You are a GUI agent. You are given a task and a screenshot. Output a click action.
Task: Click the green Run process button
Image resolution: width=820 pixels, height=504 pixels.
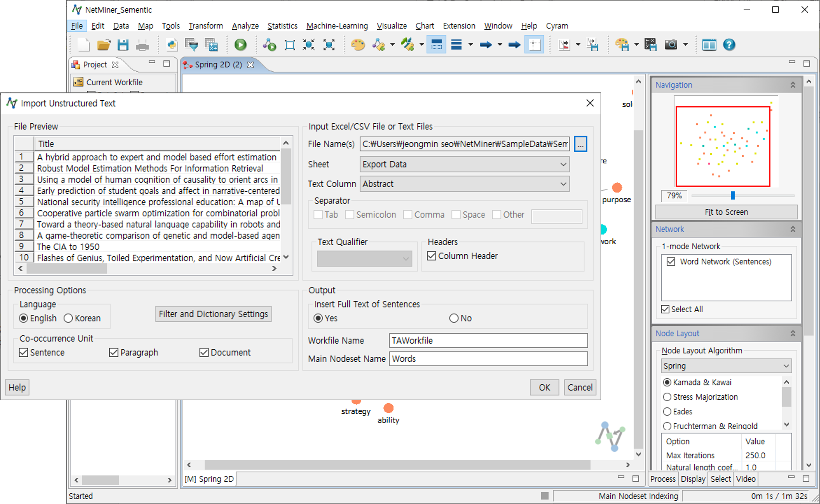click(x=240, y=45)
